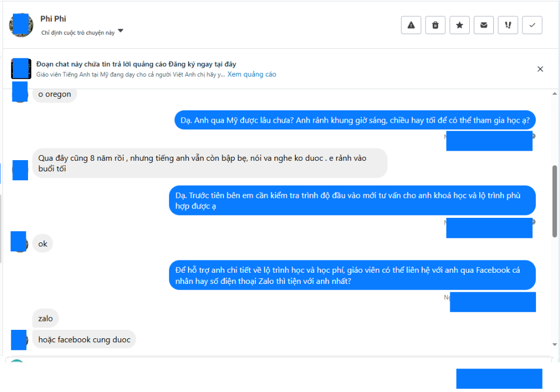Click message asking about Facebook or Zalo contact
Viewport: 560px width, 392px height.
(352, 276)
